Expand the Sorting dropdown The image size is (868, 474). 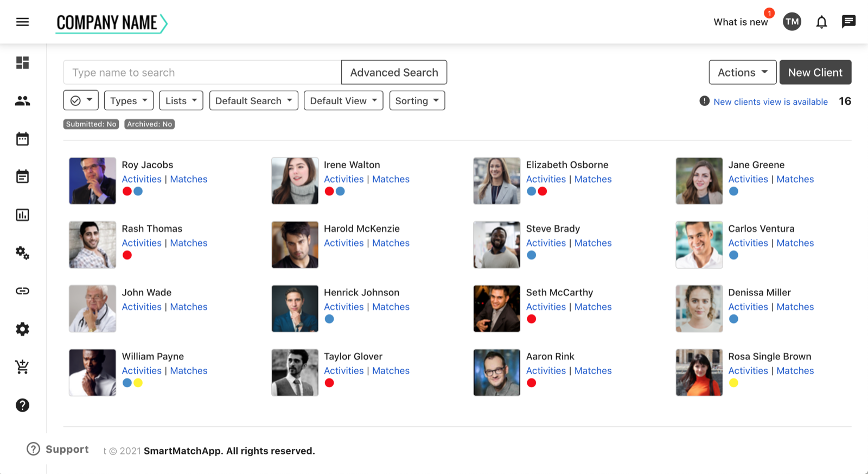click(x=417, y=101)
